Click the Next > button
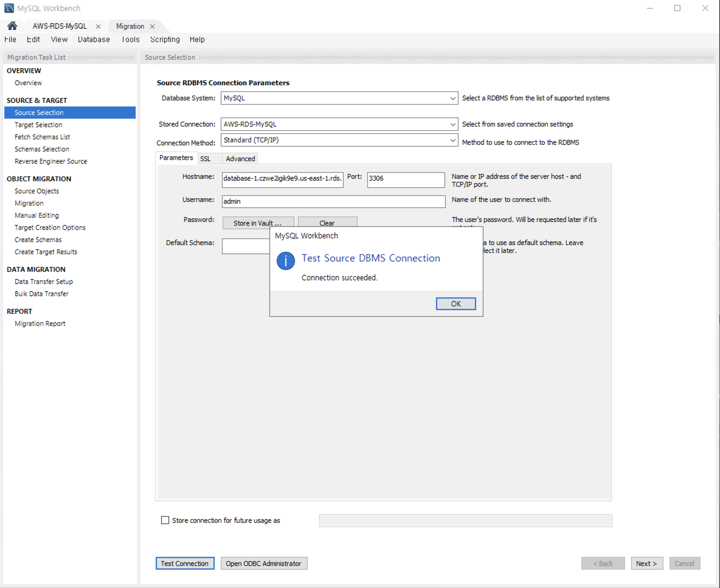This screenshot has height=588, width=720. click(646, 563)
